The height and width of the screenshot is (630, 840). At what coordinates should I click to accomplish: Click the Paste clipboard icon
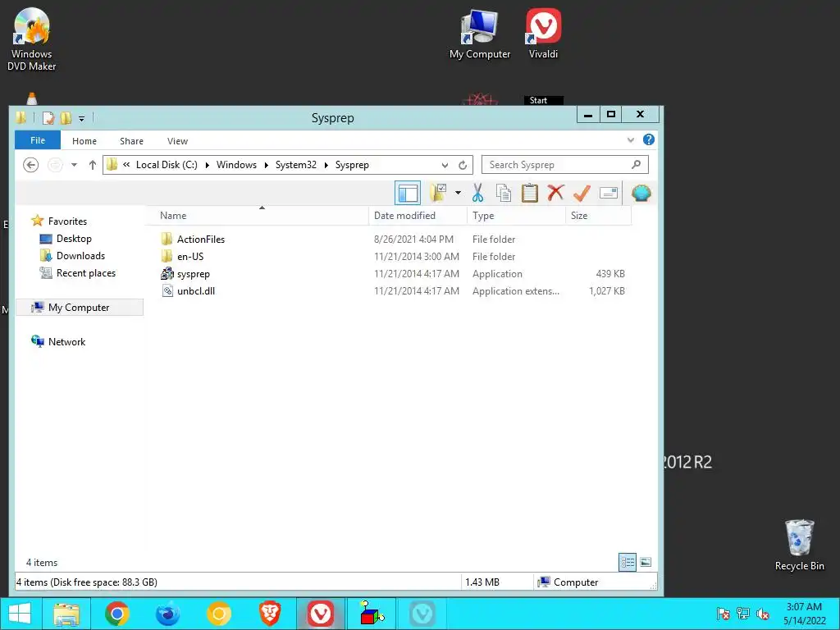tap(529, 193)
